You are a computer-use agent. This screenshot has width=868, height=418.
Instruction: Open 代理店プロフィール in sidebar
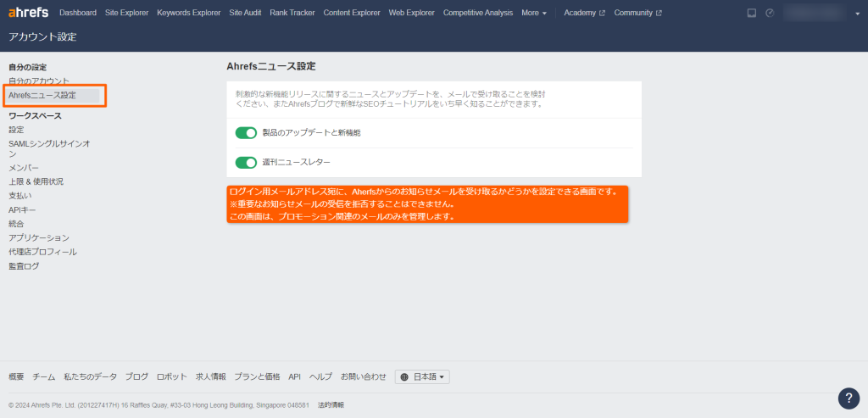[42, 252]
